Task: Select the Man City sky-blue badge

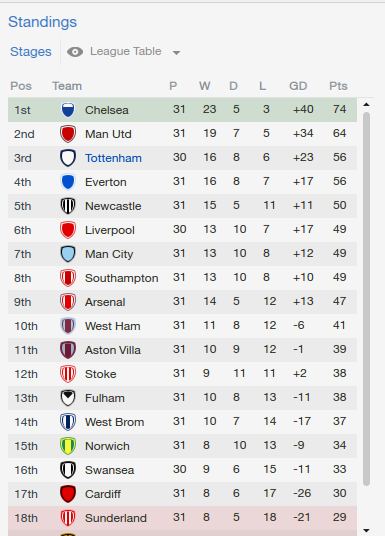Action: point(68,254)
